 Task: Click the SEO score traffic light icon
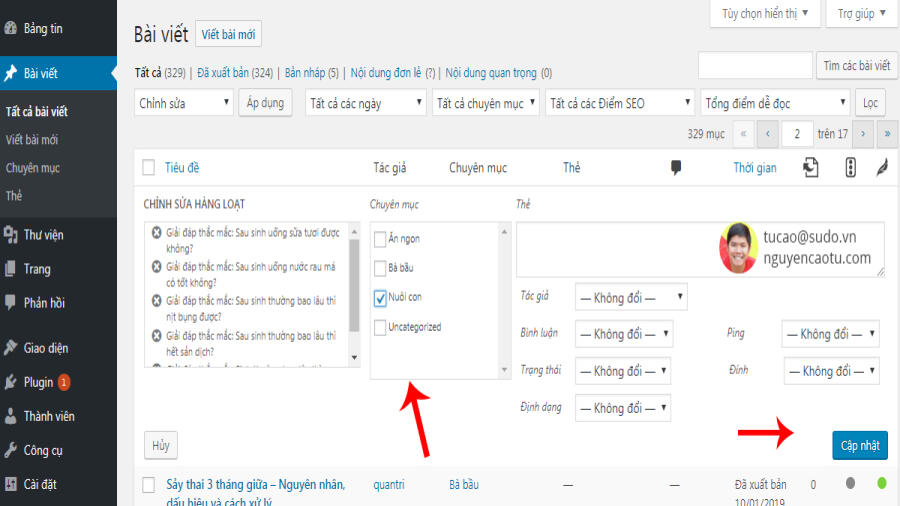(x=851, y=168)
